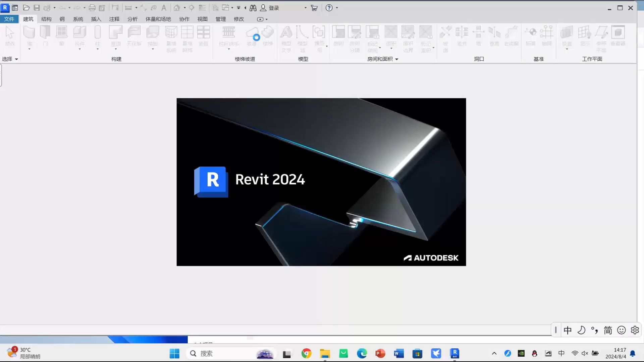
Task: Select the Door (门) tool
Action: 45,36
